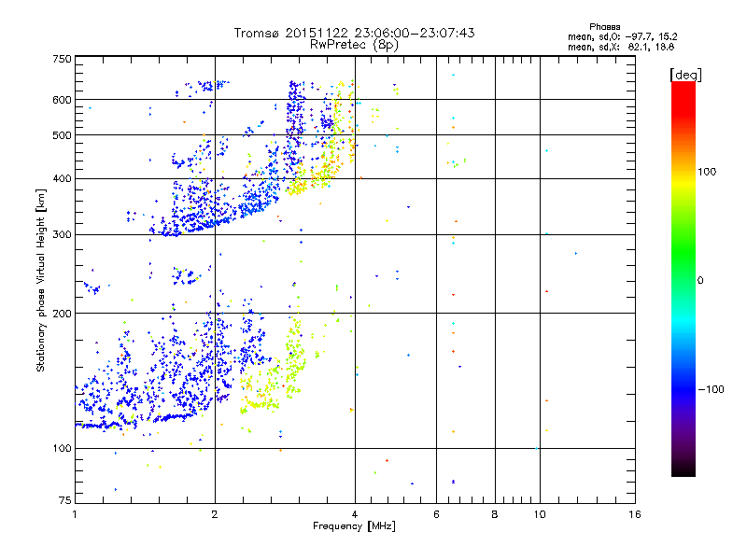Click the phase colorbar gradient

point(684,278)
